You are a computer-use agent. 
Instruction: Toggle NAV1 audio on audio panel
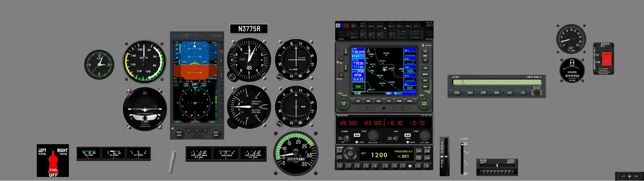tap(391, 25)
